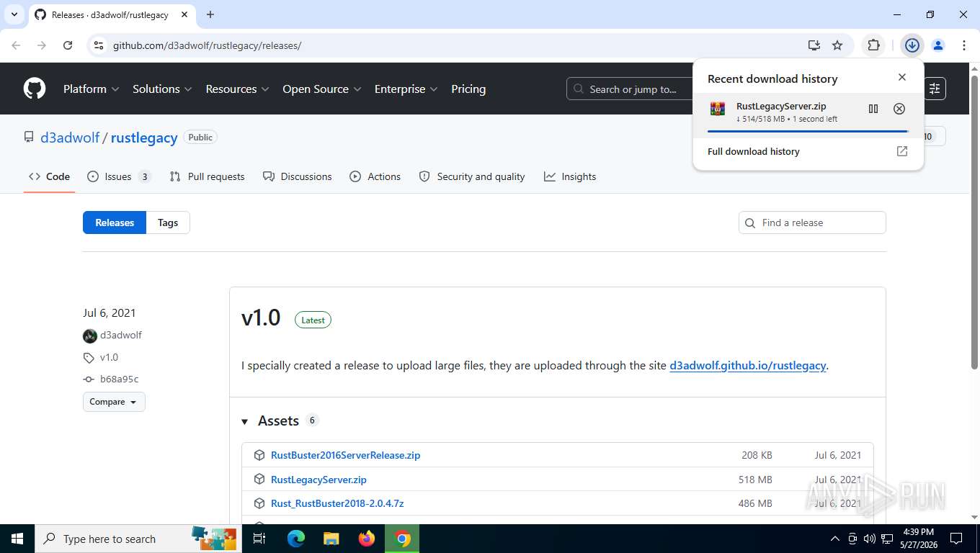Expand the Enterprise menu
980x553 pixels.
tap(406, 89)
